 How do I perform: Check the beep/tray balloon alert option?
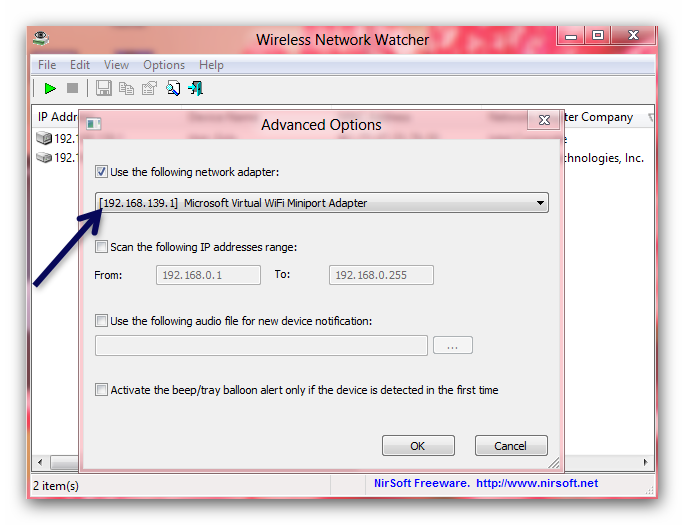102,390
